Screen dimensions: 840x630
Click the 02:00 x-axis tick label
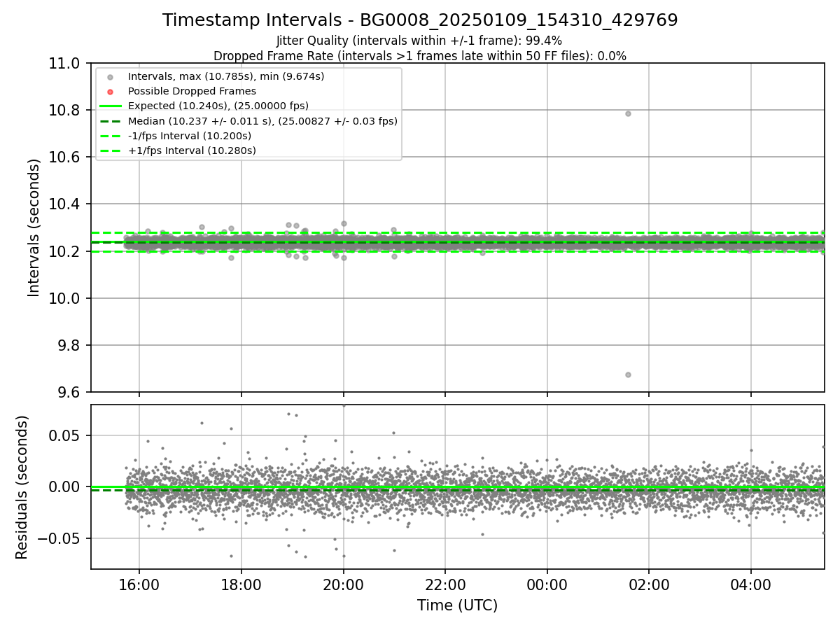click(649, 583)
